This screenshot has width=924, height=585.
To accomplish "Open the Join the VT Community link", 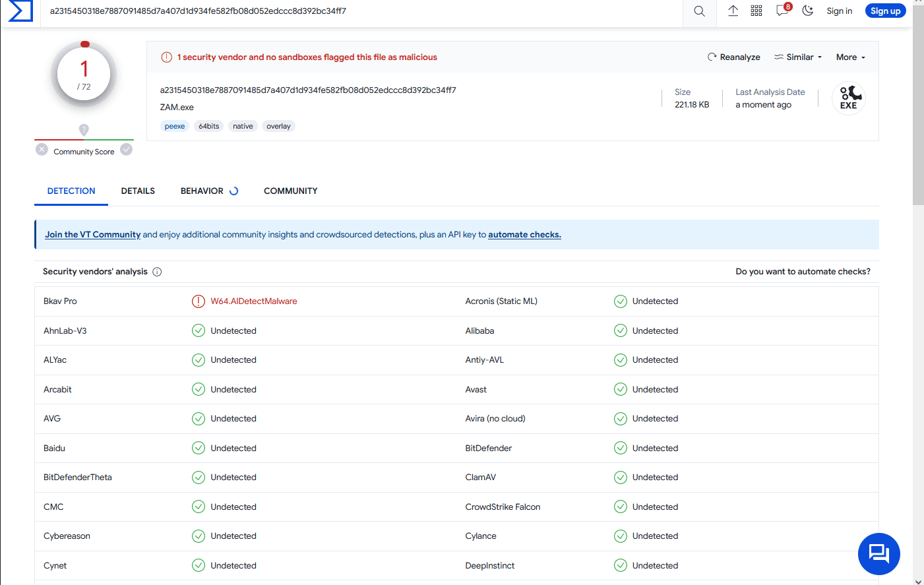I will coord(92,235).
